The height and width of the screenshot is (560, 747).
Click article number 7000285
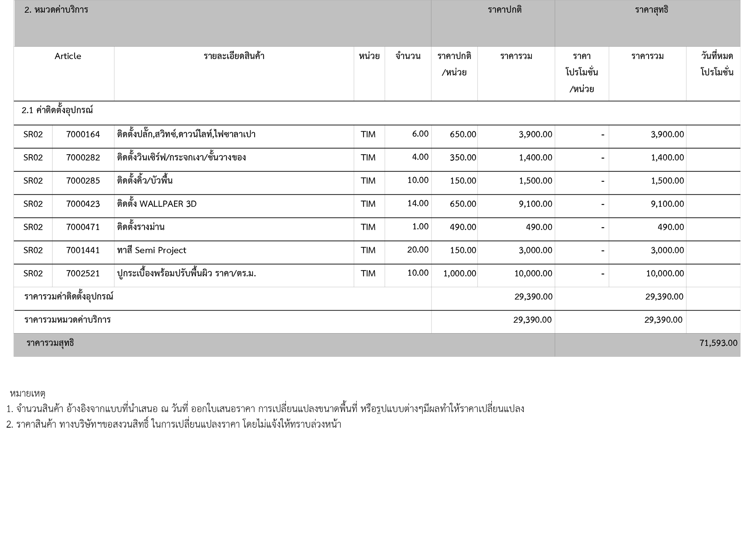click(83, 181)
